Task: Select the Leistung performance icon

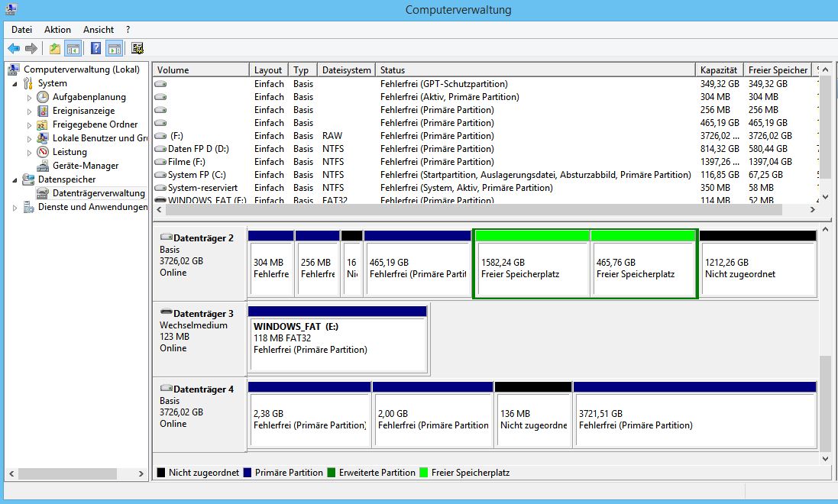Action: [x=43, y=152]
